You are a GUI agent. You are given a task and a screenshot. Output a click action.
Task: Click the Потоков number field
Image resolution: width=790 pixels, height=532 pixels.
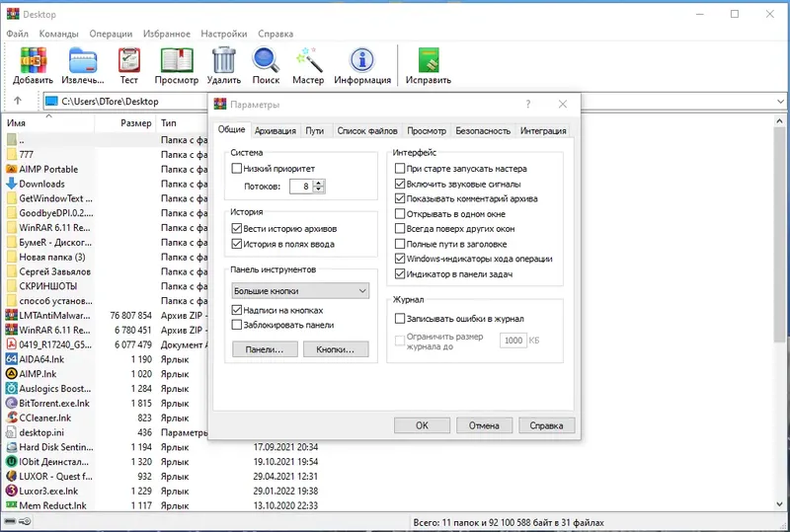coord(302,187)
